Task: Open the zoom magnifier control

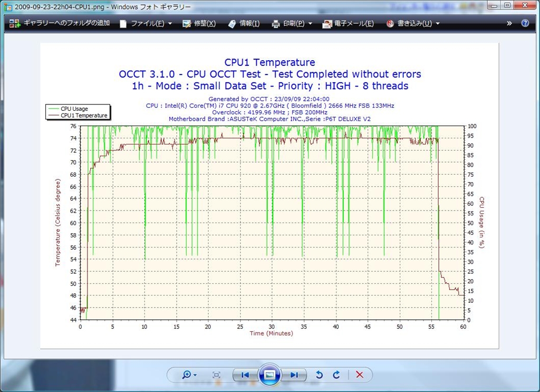Action: click(x=188, y=375)
